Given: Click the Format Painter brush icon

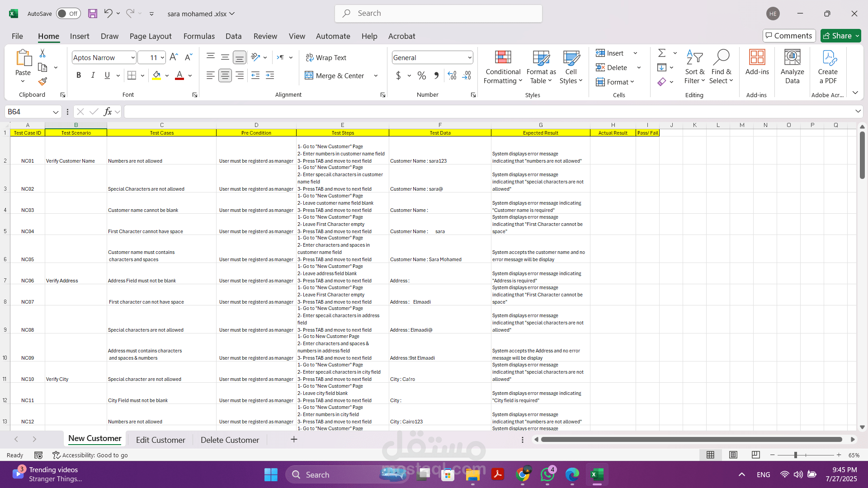Looking at the screenshot, I should [42, 82].
